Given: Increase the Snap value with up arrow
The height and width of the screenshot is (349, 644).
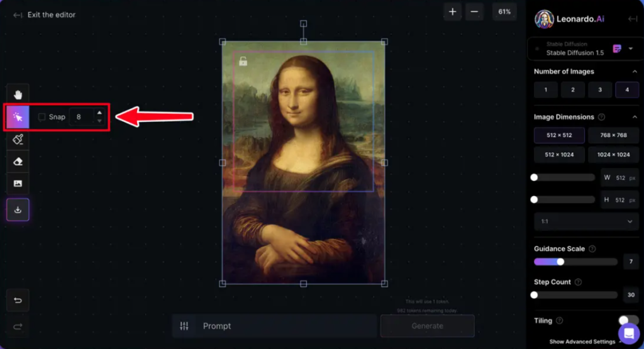Looking at the screenshot, I should click(99, 113).
